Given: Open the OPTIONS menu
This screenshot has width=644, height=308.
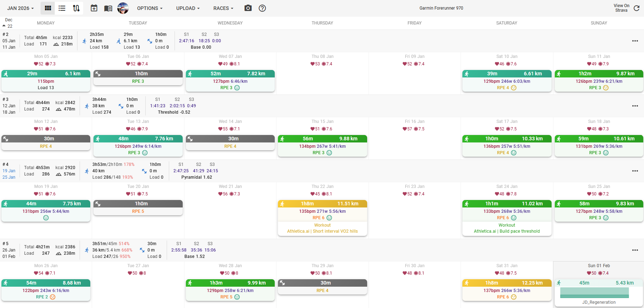Looking at the screenshot, I should point(150,8).
